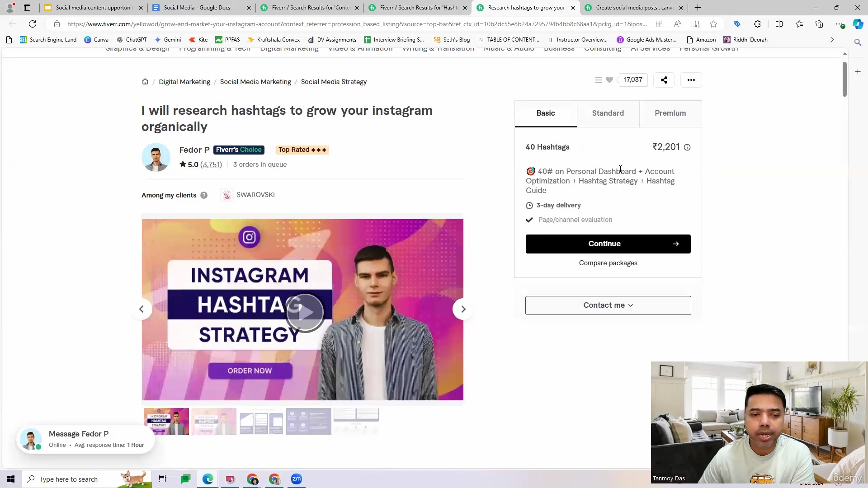The height and width of the screenshot is (488, 868).
Task: Open tab actions menu icon
Action: pyautogui.click(x=27, y=8)
